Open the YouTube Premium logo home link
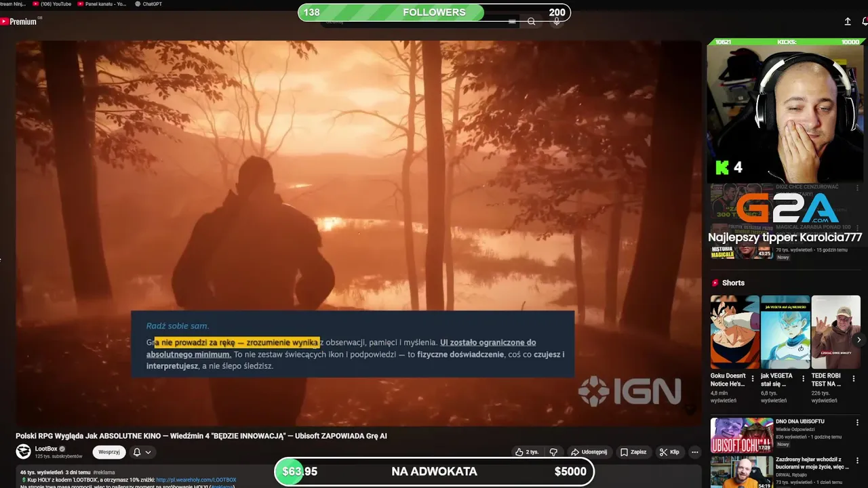 pyautogui.click(x=18, y=22)
